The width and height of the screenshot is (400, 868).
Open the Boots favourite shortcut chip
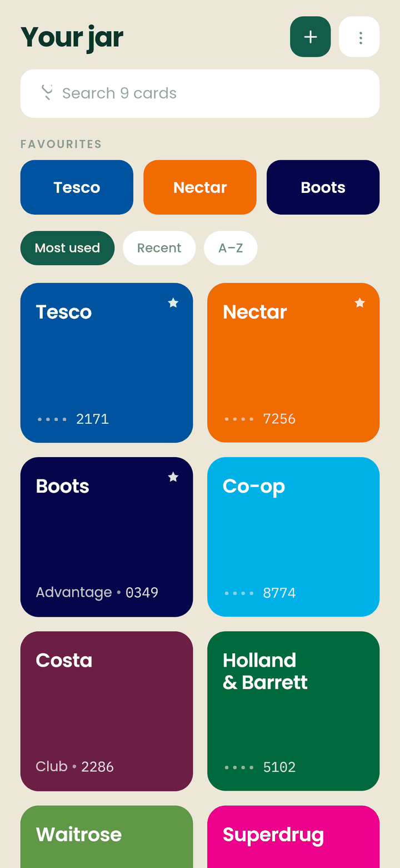tap(323, 187)
